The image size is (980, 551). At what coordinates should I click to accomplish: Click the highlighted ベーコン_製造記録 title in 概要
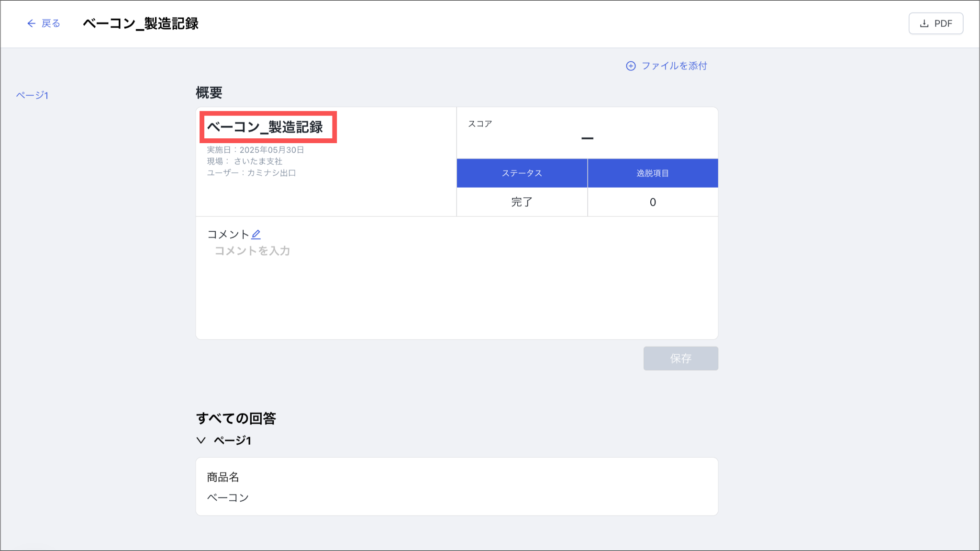[x=265, y=127]
